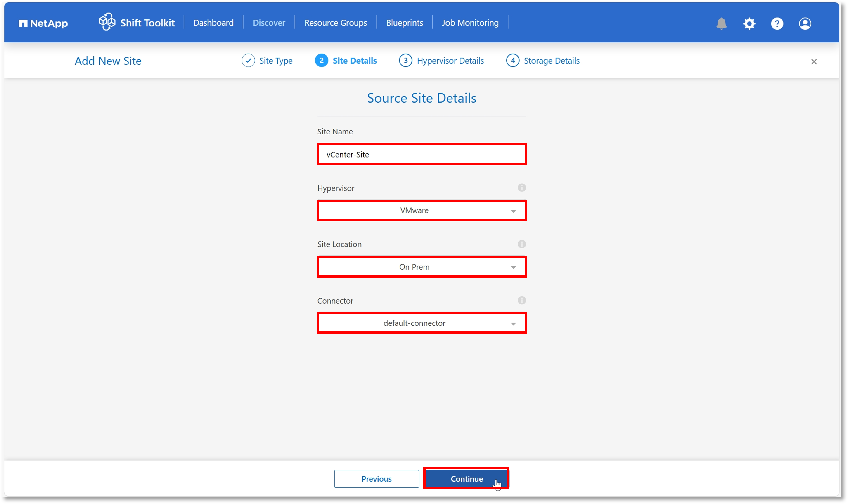Expand the Site Location dropdown arrow

(x=513, y=268)
